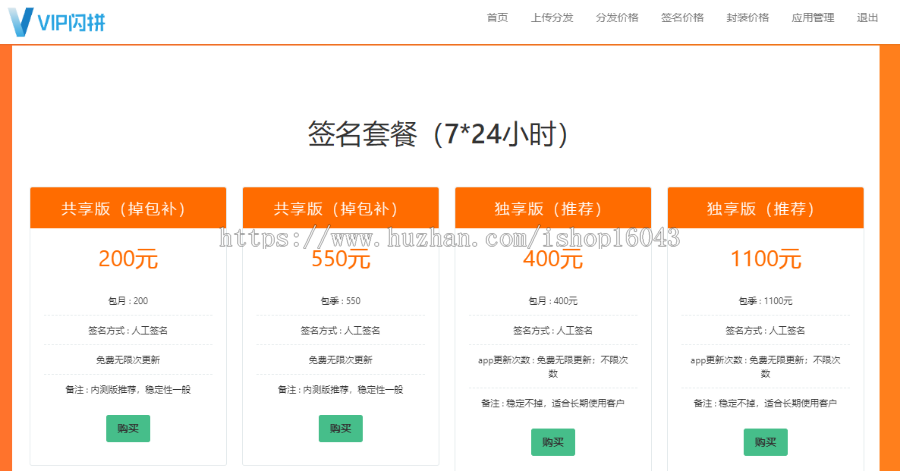Log out using the 退出 link
Image resolution: width=900 pixels, height=471 pixels.
868,18
